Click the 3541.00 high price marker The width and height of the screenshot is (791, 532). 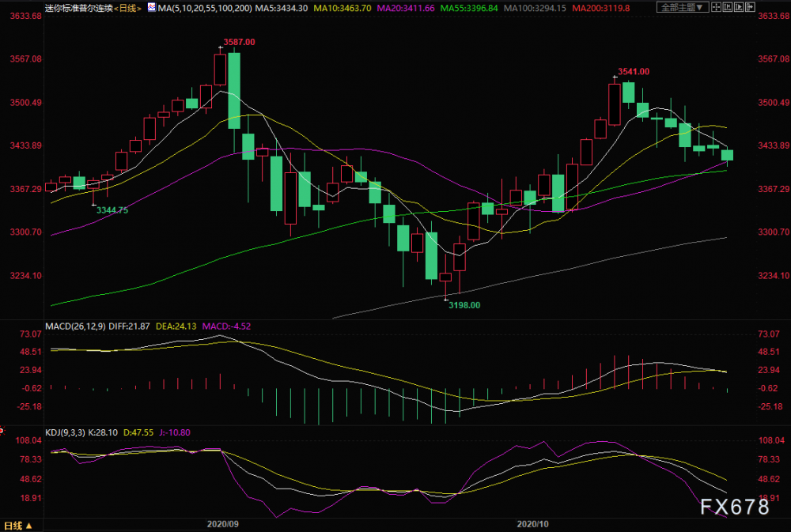634,72
